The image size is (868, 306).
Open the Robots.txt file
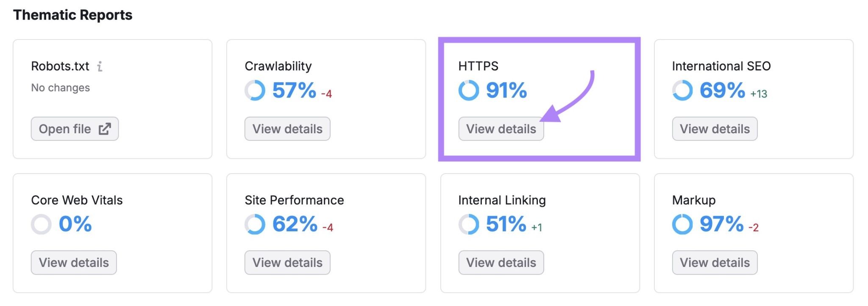(75, 129)
